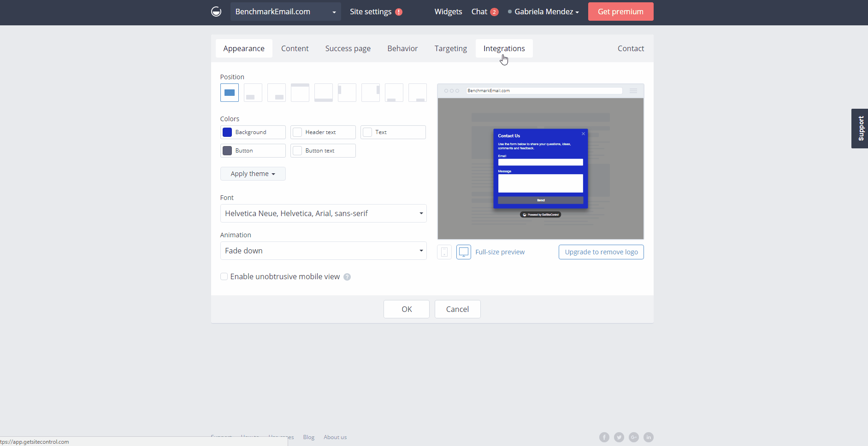Open the GetSiteControl home logo
Image resolution: width=868 pixels, height=446 pixels.
pyautogui.click(x=216, y=12)
